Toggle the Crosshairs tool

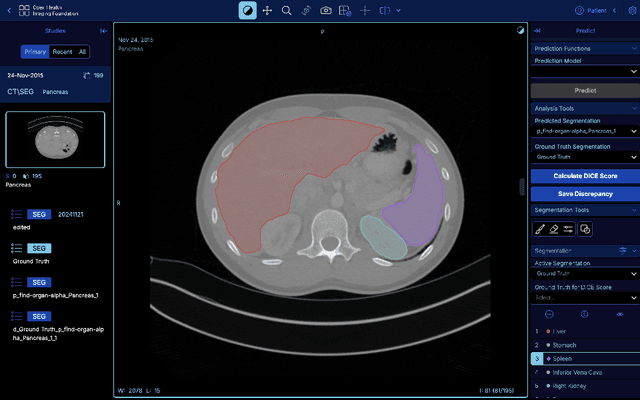pos(365,11)
